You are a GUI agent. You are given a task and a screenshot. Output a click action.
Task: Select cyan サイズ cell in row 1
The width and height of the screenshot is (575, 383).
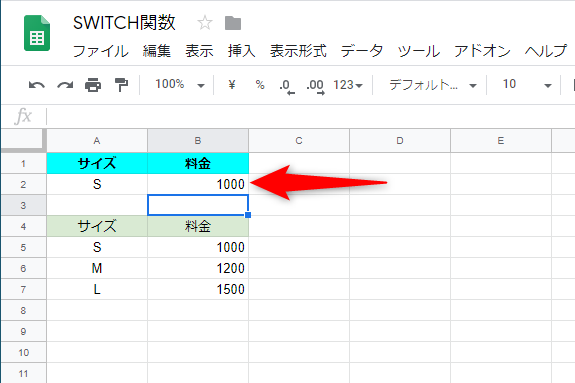tap(97, 163)
